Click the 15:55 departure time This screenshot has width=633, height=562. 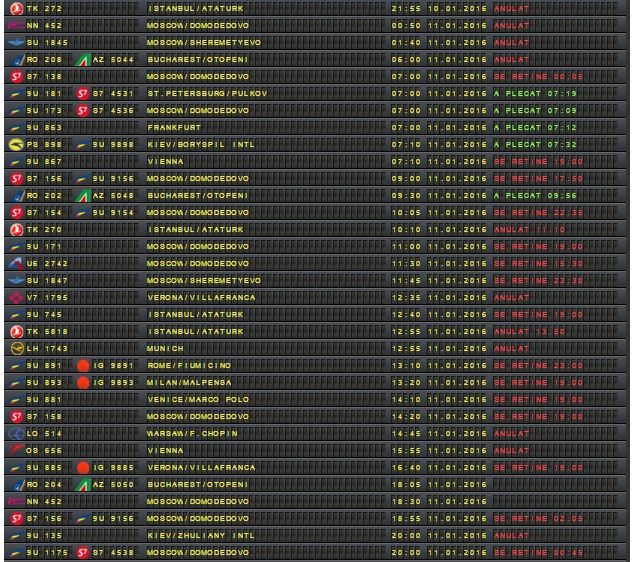pyautogui.click(x=406, y=451)
